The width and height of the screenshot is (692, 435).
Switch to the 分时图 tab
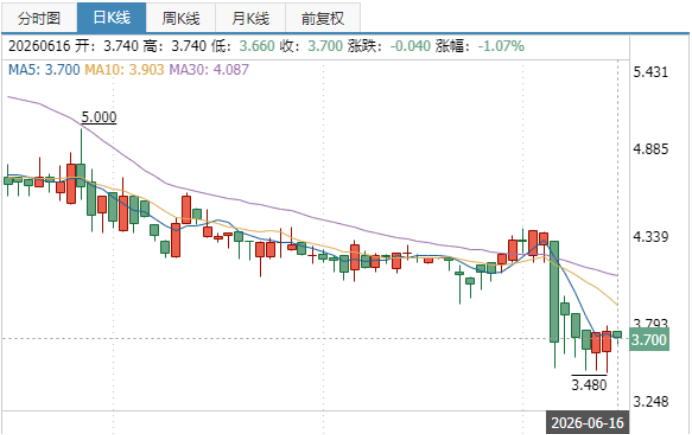pyautogui.click(x=39, y=18)
